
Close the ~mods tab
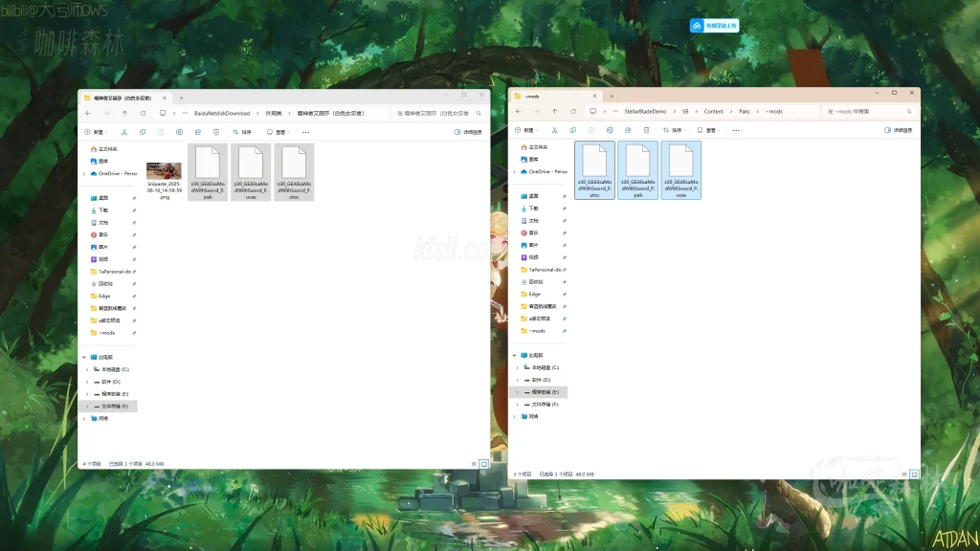coord(594,97)
